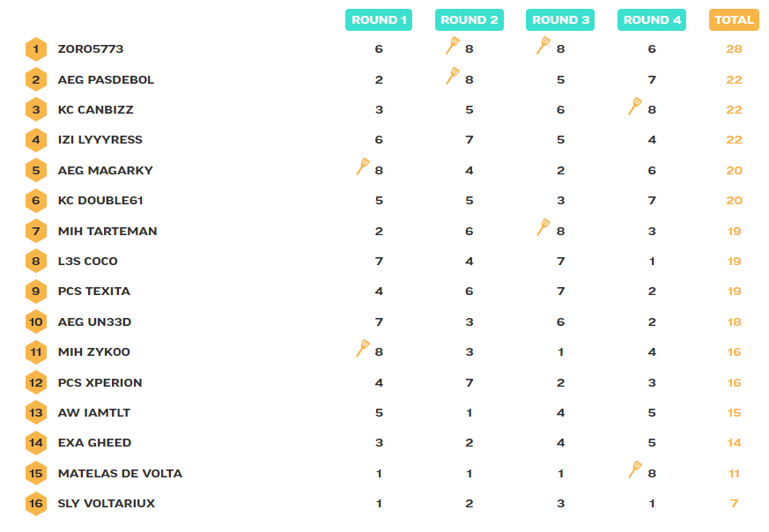Open player ZORO5773's name
The height and width of the screenshot is (532, 769).
click(91, 49)
